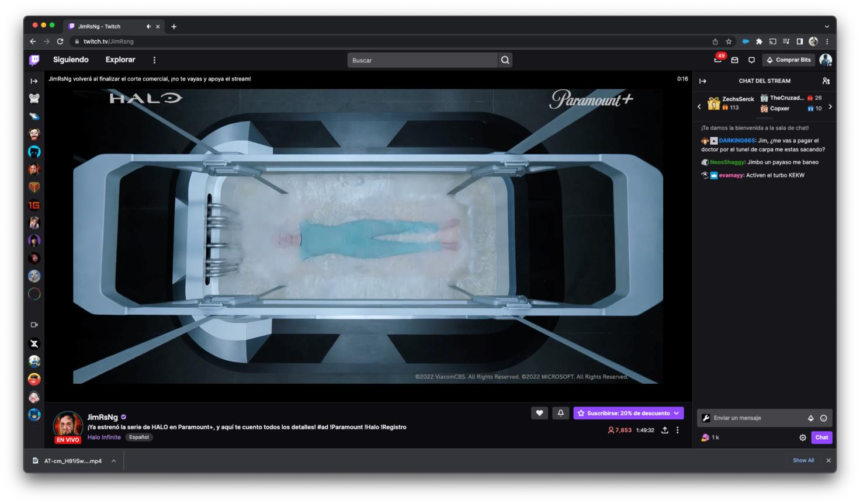This screenshot has height=504, width=860.
Task: Close the JimRsNg - Twitch tab
Action: tap(158, 26)
